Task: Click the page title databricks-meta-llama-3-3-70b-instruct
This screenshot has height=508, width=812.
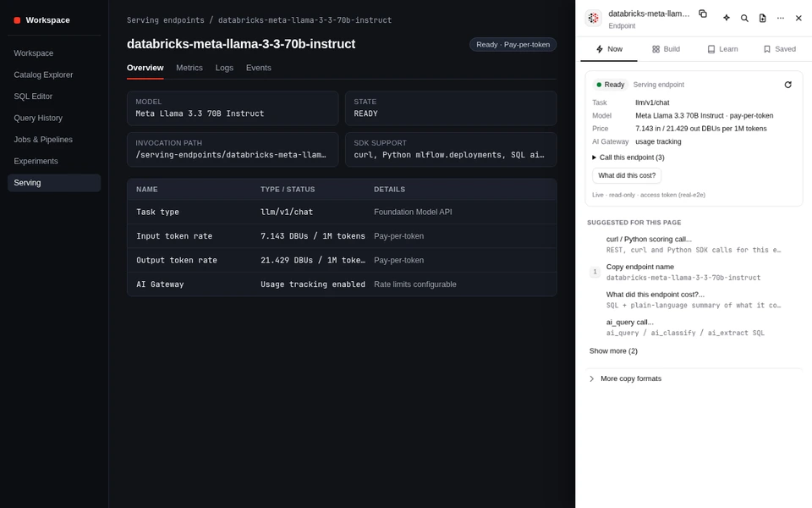Action: pos(241,44)
